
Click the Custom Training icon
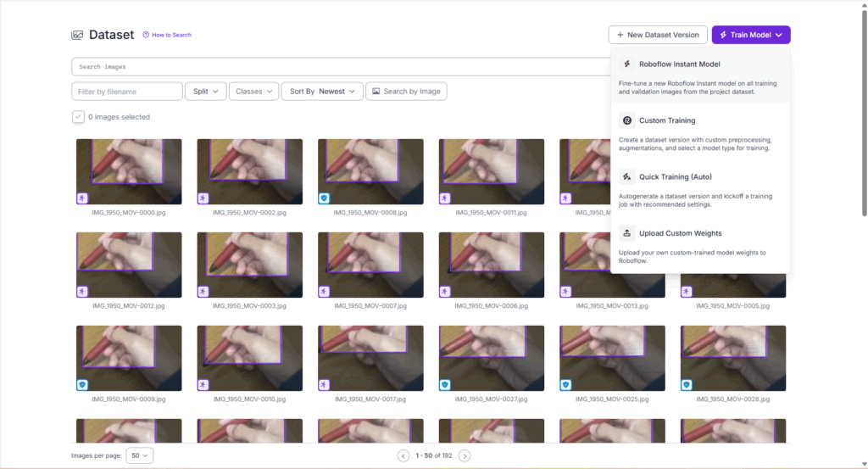click(x=626, y=120)
